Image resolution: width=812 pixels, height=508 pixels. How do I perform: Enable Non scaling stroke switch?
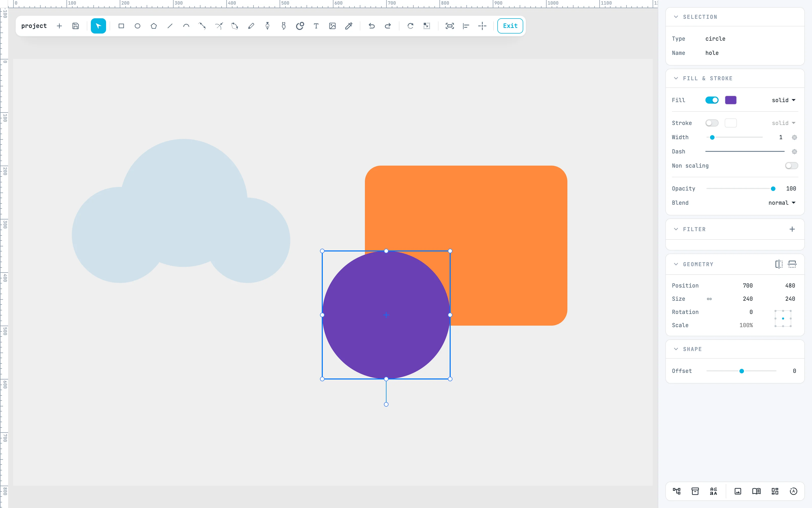pyautogui.click(x=791, y=166)
